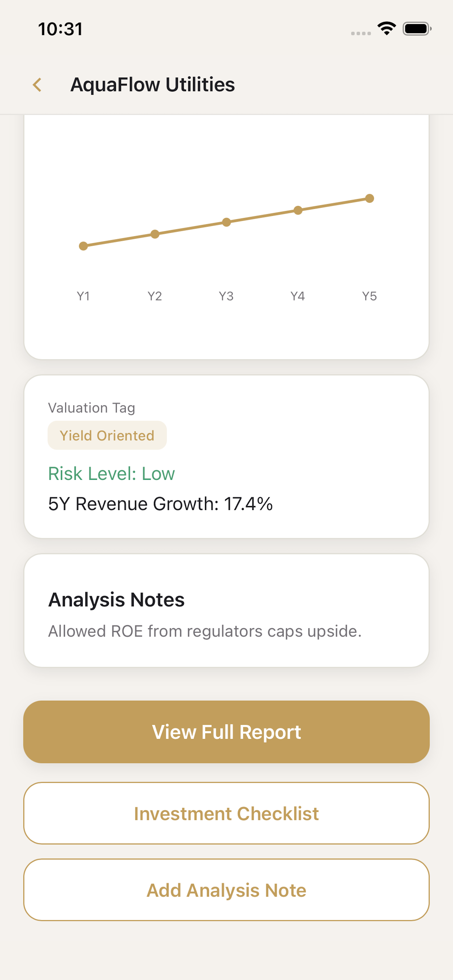Tap the battery status icon
The width and height of the screenshot is (453, 980).
(417, 29)
